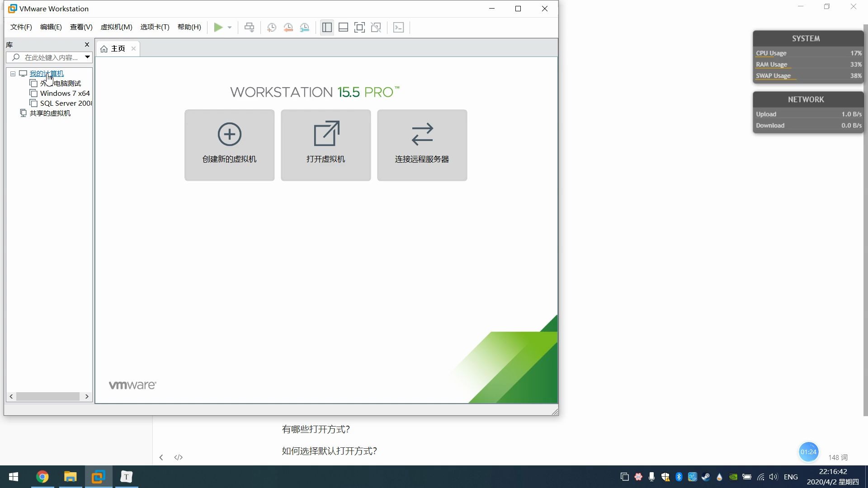Click 打开虚拟机 button
868x488 pixels.
pyautogui.click(x=325, y=145)
